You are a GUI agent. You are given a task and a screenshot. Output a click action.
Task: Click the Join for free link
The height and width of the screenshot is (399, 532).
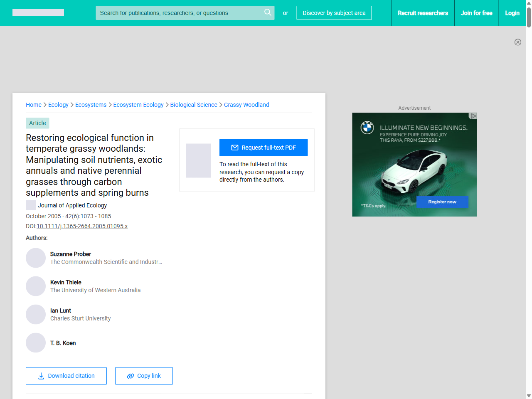click(476, 13)
